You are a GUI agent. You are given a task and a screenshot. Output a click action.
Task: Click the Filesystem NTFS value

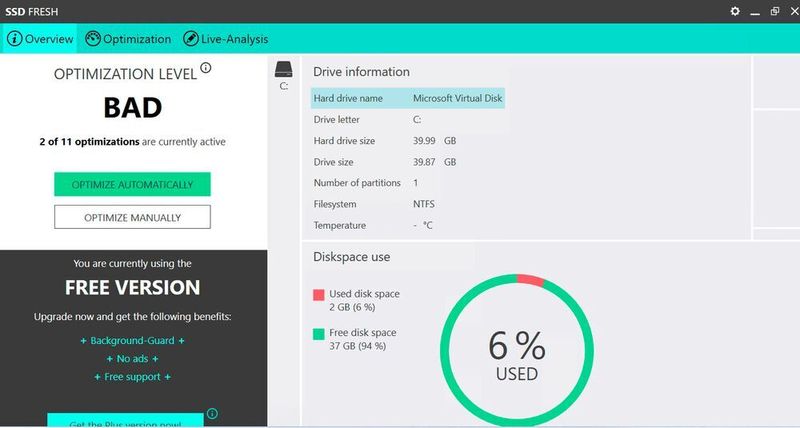coord(424,204)
